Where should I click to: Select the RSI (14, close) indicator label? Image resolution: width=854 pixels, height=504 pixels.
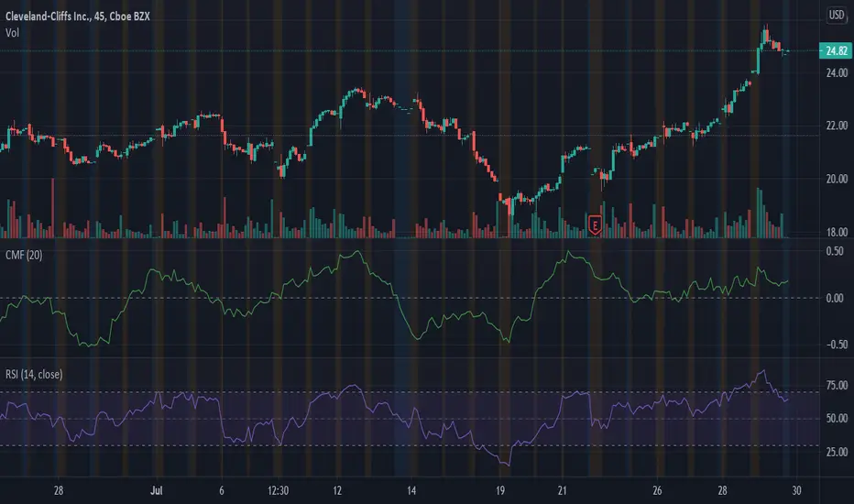coord(34,374)
